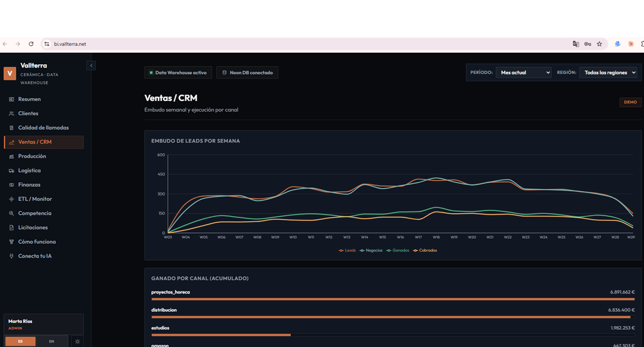Open the Competencia page
The height and width of the screenshot is (347, 644).
pos(43,213)
